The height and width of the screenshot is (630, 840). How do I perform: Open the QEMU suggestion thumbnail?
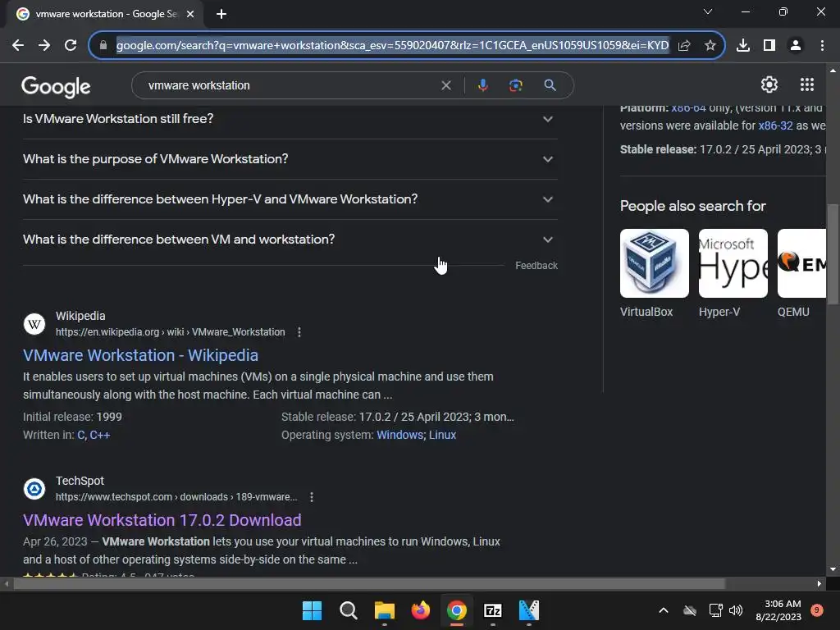click(801, 263)
